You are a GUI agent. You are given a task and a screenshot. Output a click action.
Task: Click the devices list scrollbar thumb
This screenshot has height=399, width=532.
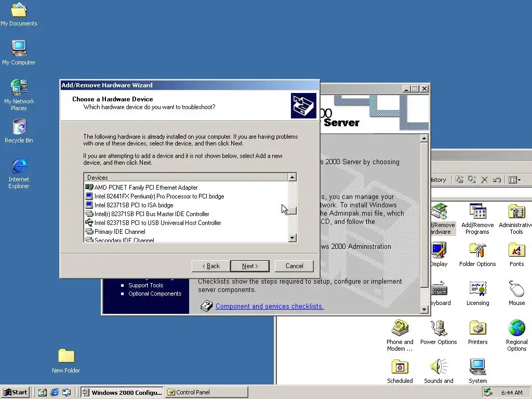coord(292,210)
